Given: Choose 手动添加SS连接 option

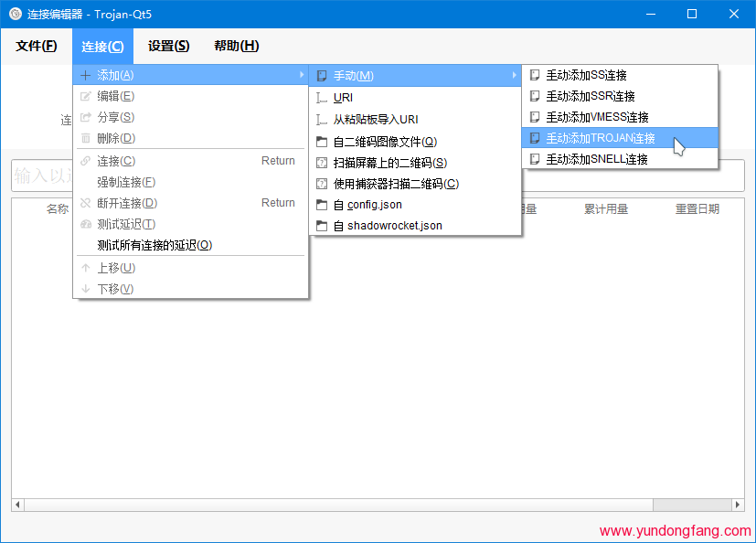Looking at the screenshot, I should pyautogui.click(x=620, y=75).
